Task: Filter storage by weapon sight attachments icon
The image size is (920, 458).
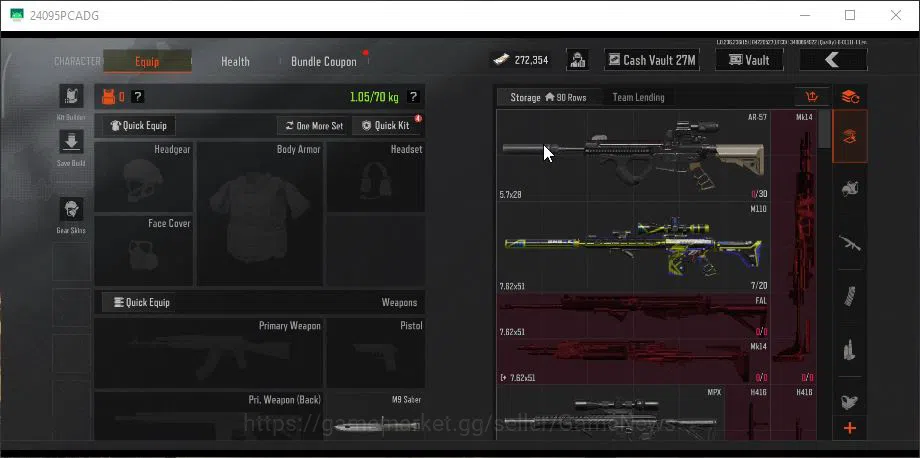Action: [850, 402]
